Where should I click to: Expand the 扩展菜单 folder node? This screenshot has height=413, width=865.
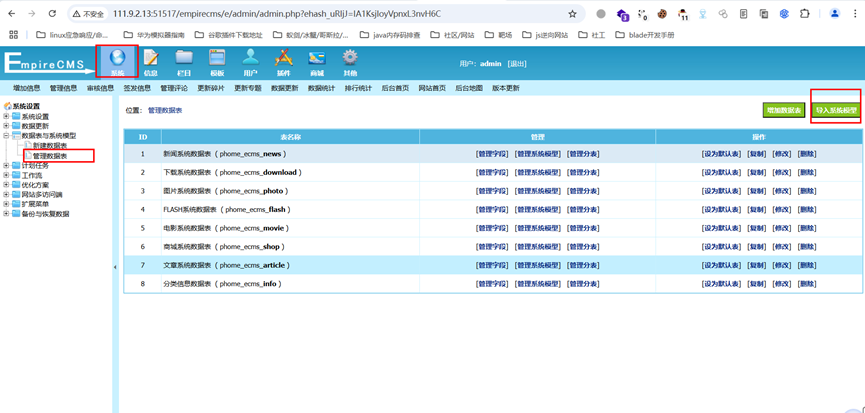tap(6, 204)
